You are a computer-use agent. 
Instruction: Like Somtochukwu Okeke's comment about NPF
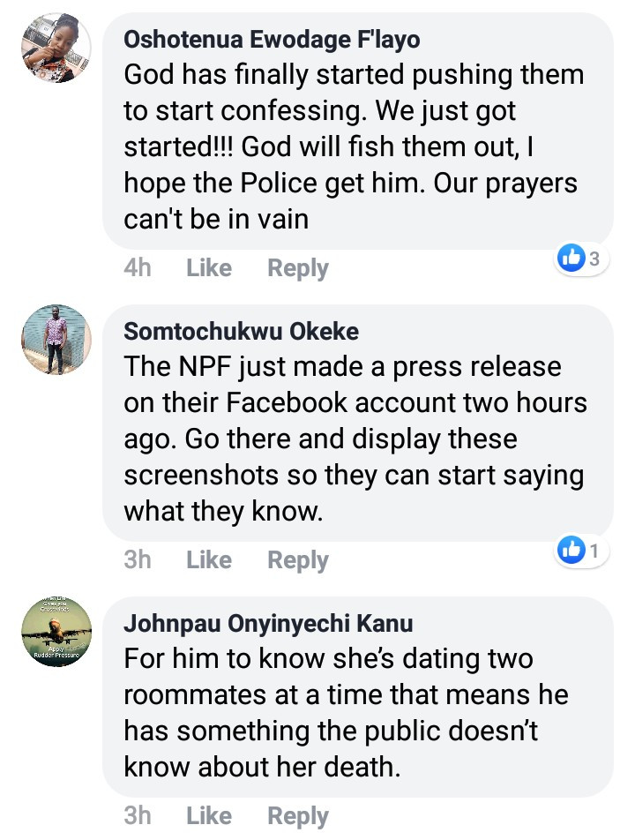pos(209,559)
